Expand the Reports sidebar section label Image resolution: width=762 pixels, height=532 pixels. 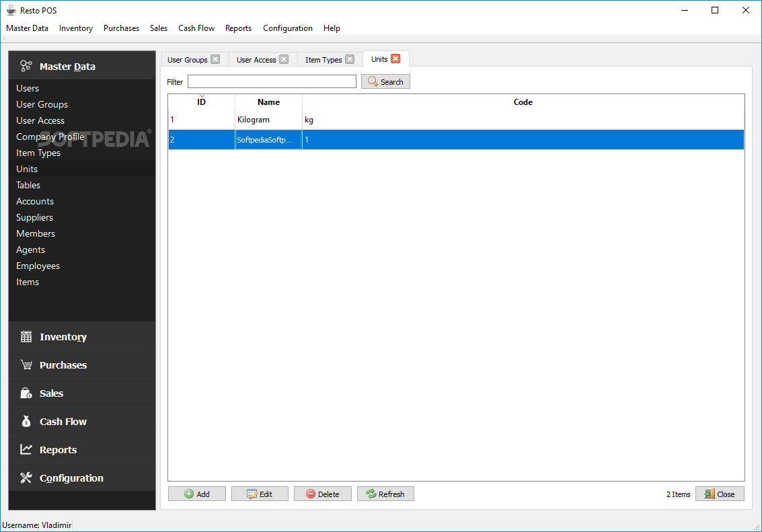tap(59, 450)
